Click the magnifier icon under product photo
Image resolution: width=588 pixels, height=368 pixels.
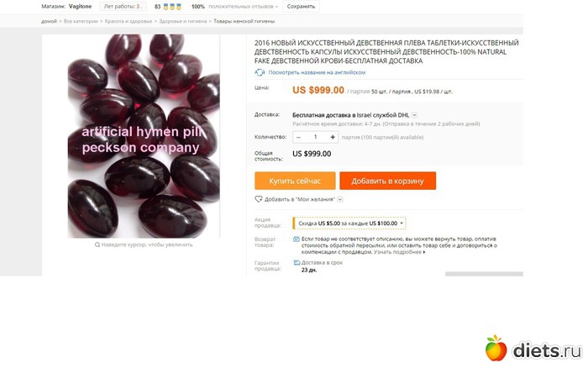(97, 244)
